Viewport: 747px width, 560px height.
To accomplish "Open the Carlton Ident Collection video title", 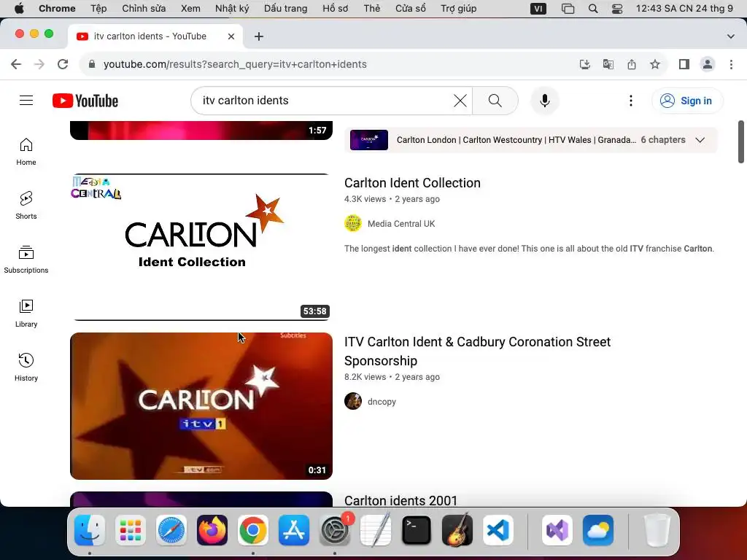I will pos(413,183).
